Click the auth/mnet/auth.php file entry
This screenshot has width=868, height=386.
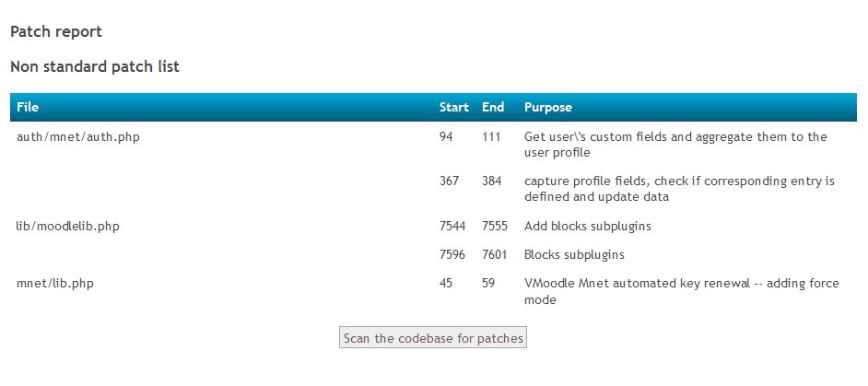click(x=78, y=136)
